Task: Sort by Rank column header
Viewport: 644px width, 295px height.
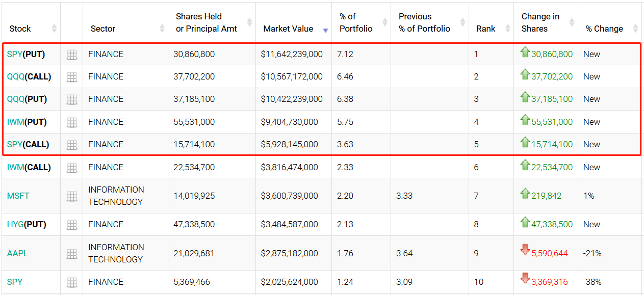Action: 485,29
